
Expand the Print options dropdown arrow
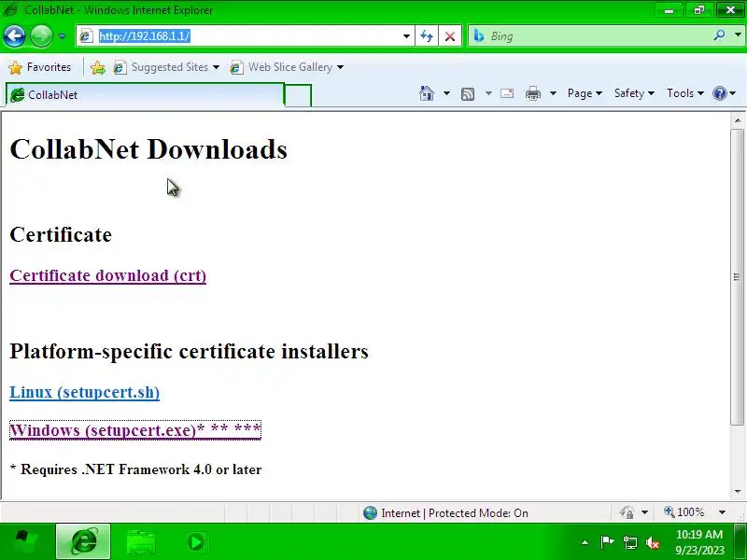click(553, 93)
